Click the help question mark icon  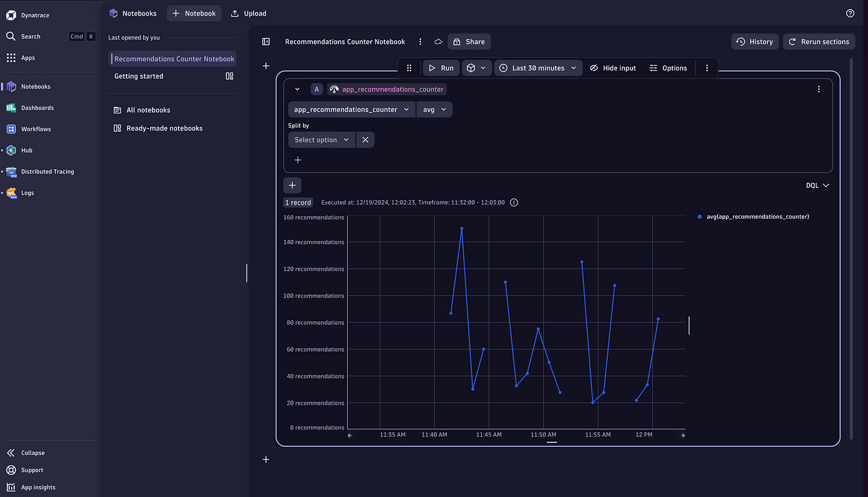point(850,13)
